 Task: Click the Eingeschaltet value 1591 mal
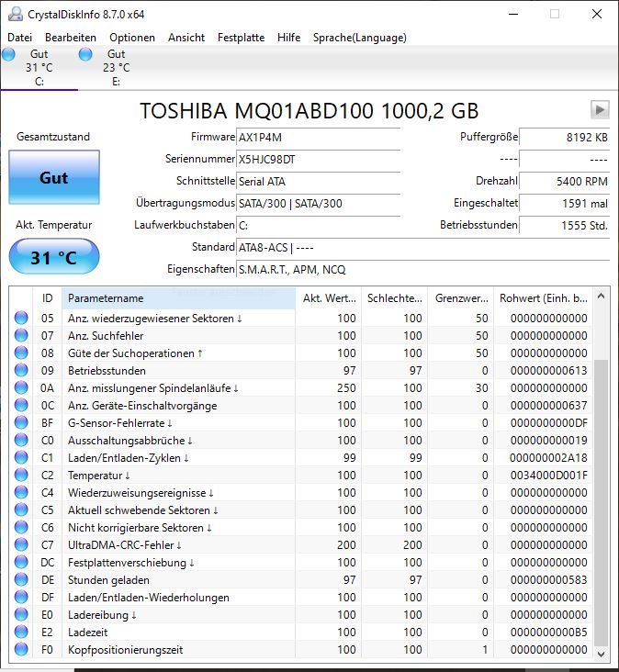pyautogui.click(x=565, y=204)
